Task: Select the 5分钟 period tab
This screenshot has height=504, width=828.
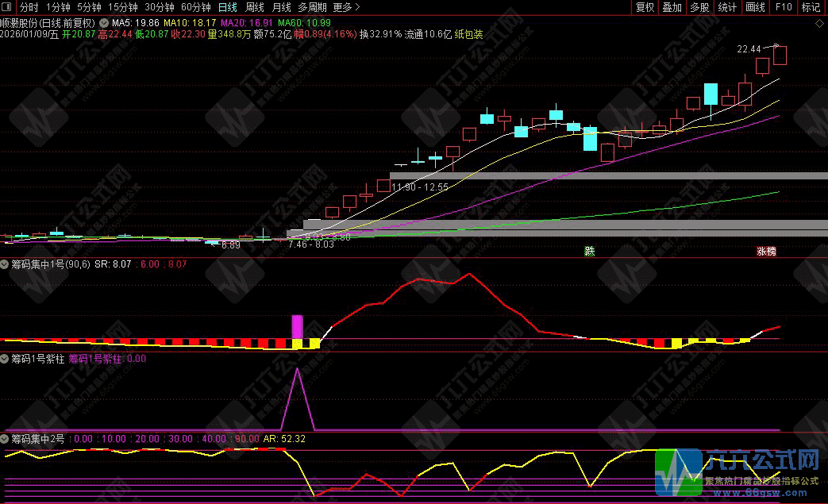Action: coord(89,7)
